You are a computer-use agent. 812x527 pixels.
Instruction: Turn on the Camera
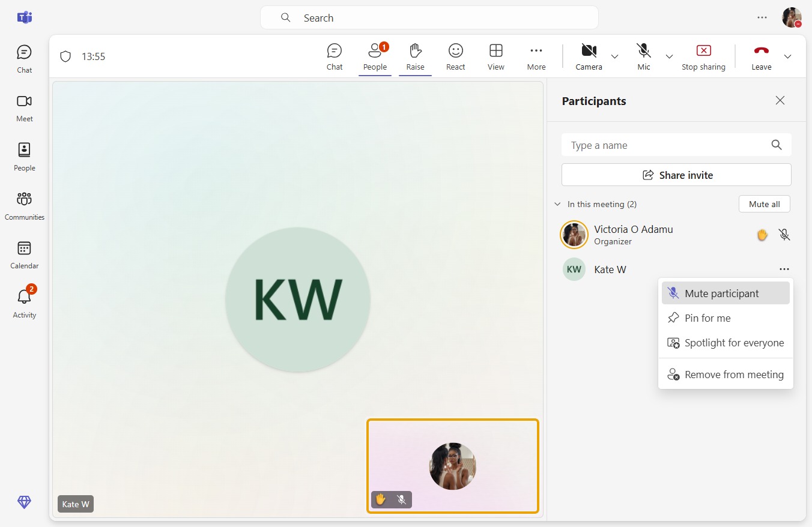(589, 56)
